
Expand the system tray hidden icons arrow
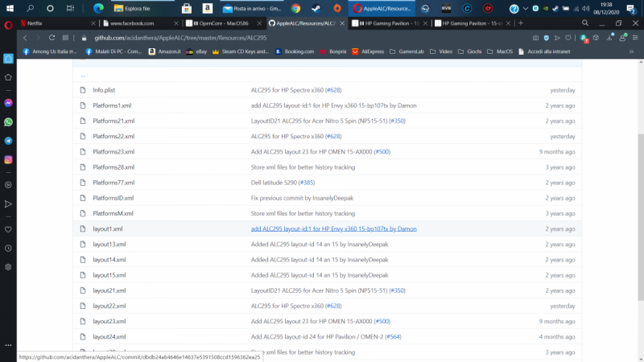click(526, 8)
